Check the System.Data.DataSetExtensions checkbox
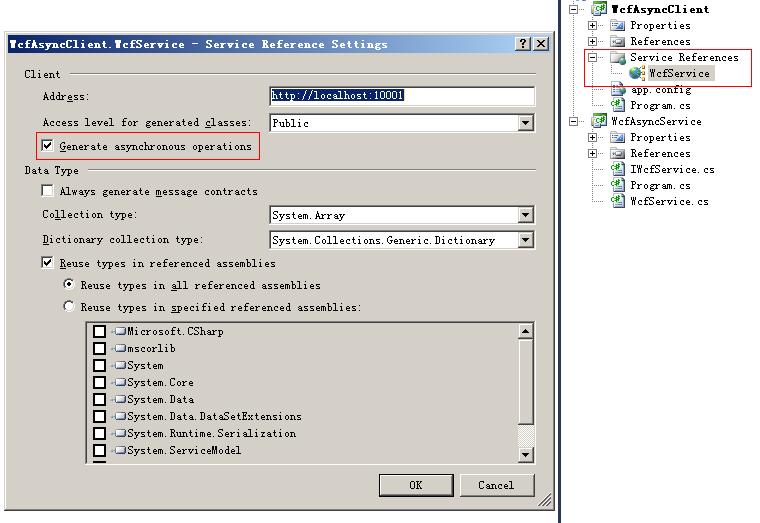 99,416
